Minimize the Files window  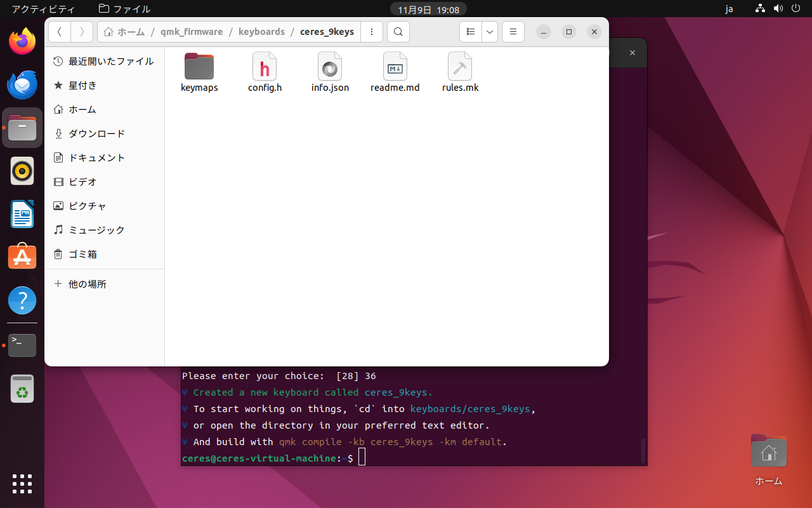click(x=544, y=32)
